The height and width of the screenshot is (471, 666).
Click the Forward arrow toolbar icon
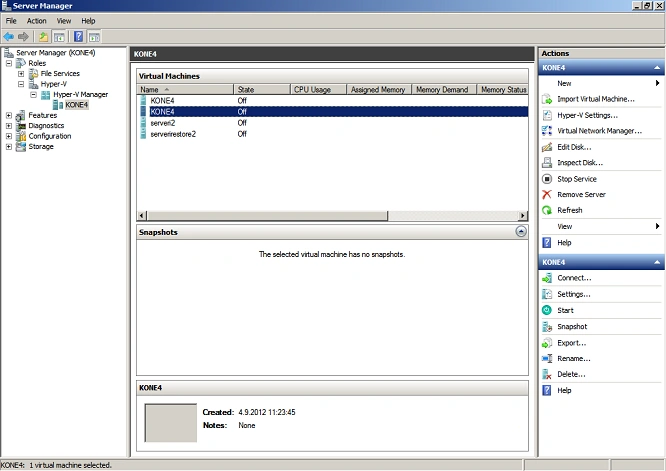23,37
